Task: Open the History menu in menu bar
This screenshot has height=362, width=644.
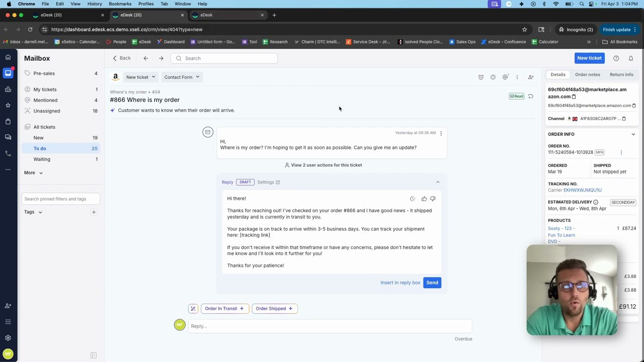Action: 94,4
